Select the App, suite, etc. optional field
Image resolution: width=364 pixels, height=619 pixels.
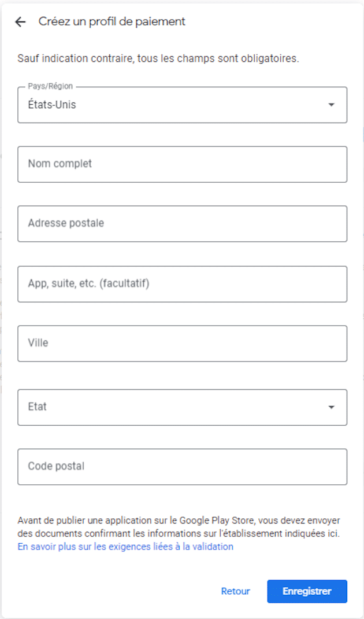(182, 284)
